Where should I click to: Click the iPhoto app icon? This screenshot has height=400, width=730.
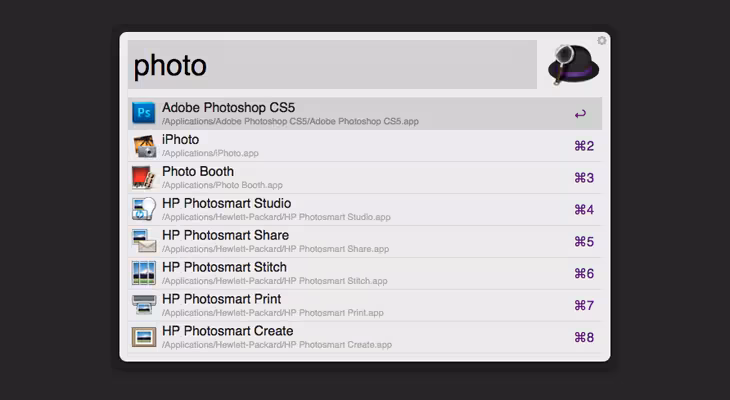coord(144,145)
